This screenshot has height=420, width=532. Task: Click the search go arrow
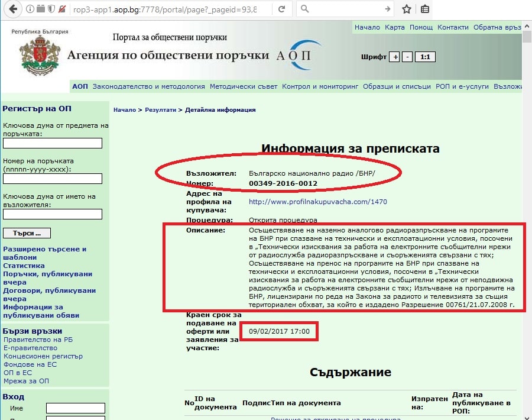point(387,9)
